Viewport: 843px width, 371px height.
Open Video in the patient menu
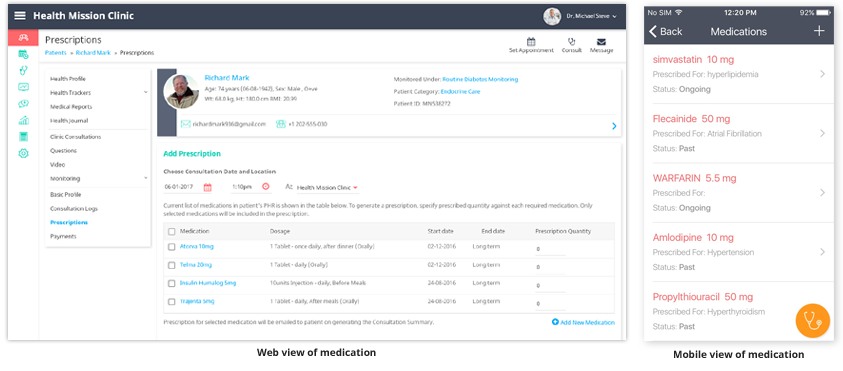coord(58,165)
